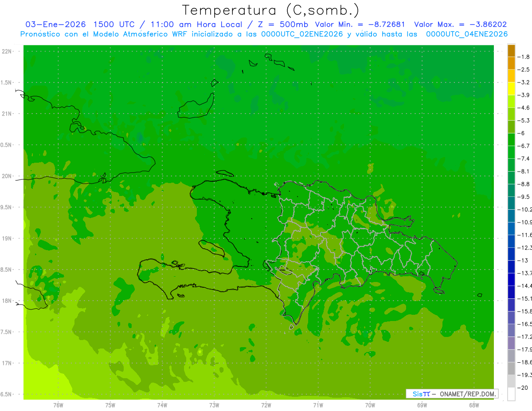Click the '1500 UTC' time text
This screenshot has height=411, width=532.
[113, 24]
